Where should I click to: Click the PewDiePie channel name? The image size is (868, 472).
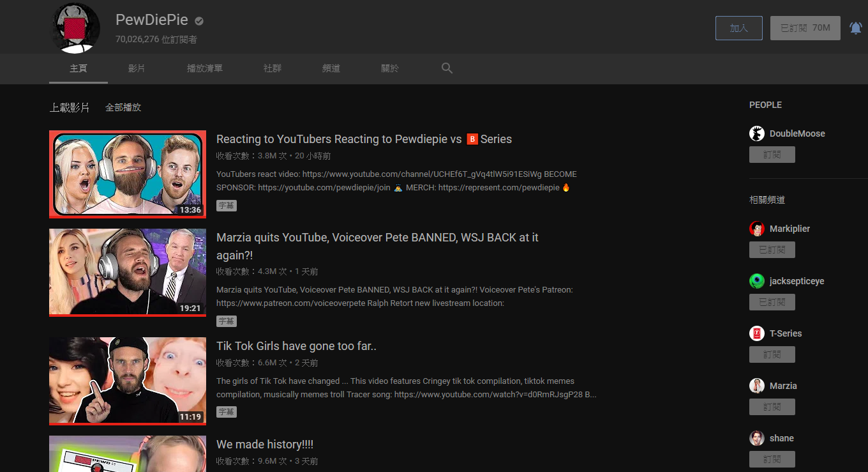coord(152,20)
